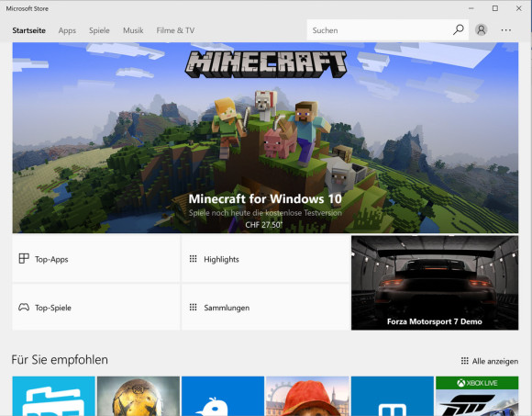Click the Top-Apps tile icon
The width and height of the screenshot is (532, 416).
(x=24, y=259)
